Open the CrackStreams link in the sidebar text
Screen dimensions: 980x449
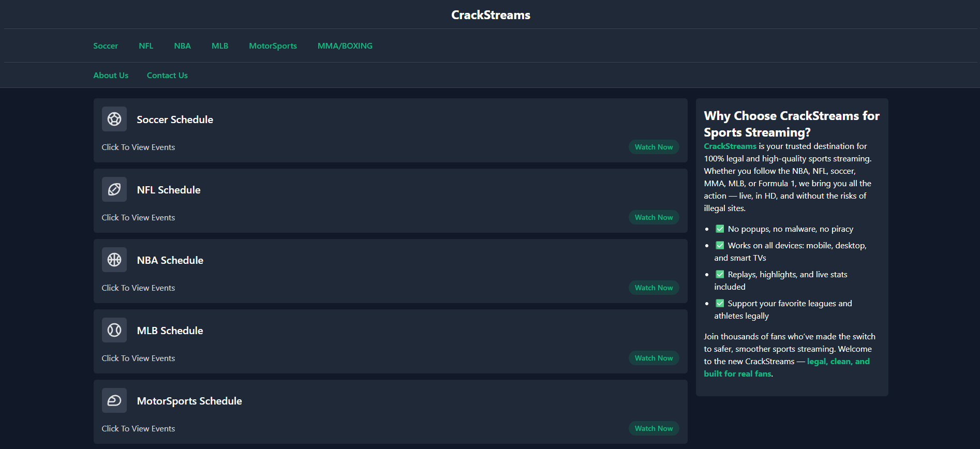[729, 146]
